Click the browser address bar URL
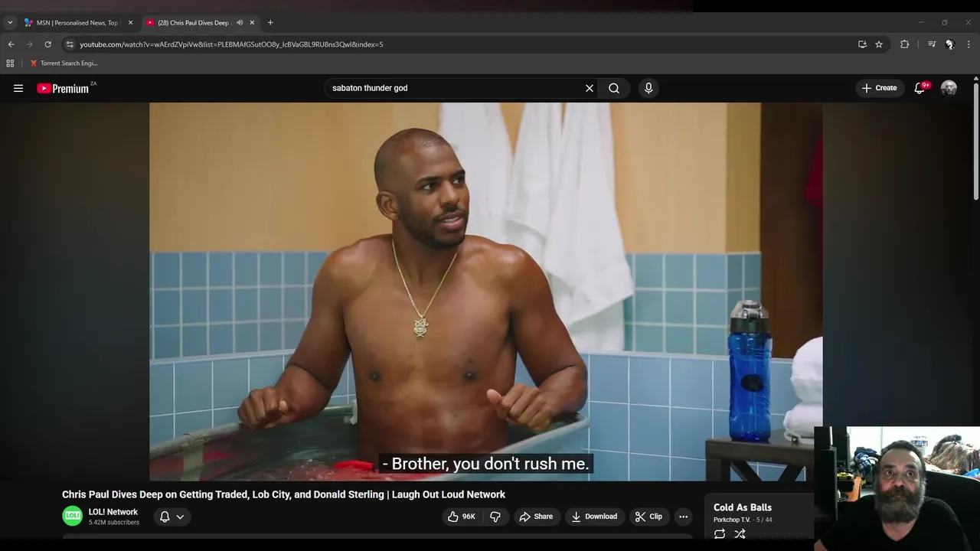980x551 pixels. pyautogui.click(x=231, y=44)
